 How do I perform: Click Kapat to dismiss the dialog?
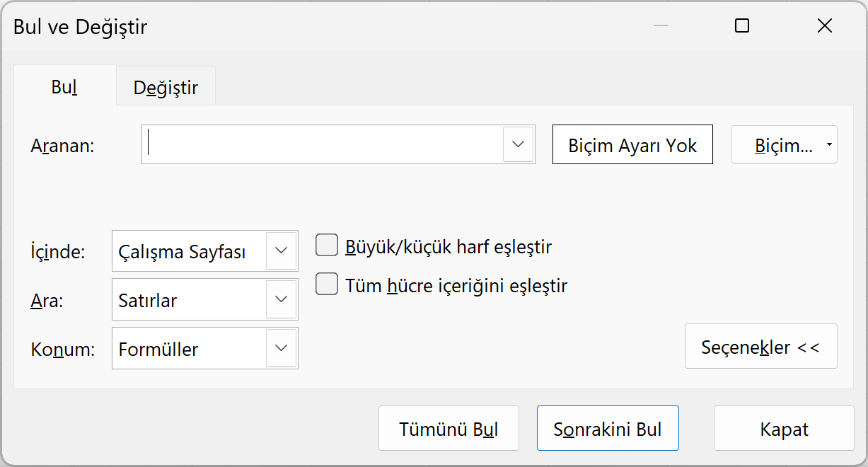click(x=784, y=429)
